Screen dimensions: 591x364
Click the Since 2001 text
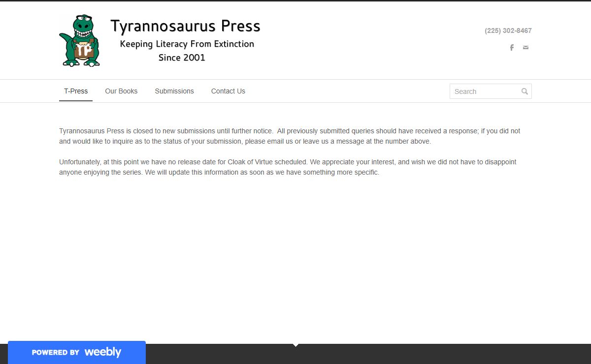[182, 58]
